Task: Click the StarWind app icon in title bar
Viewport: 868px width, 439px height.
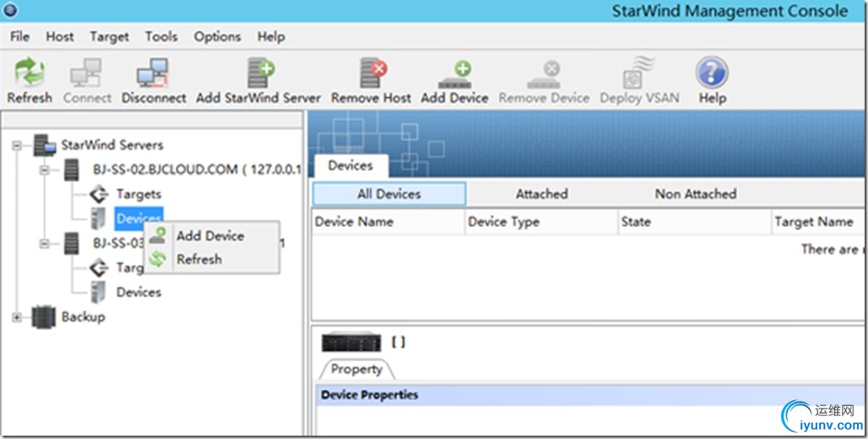Action: coord(10,9)
